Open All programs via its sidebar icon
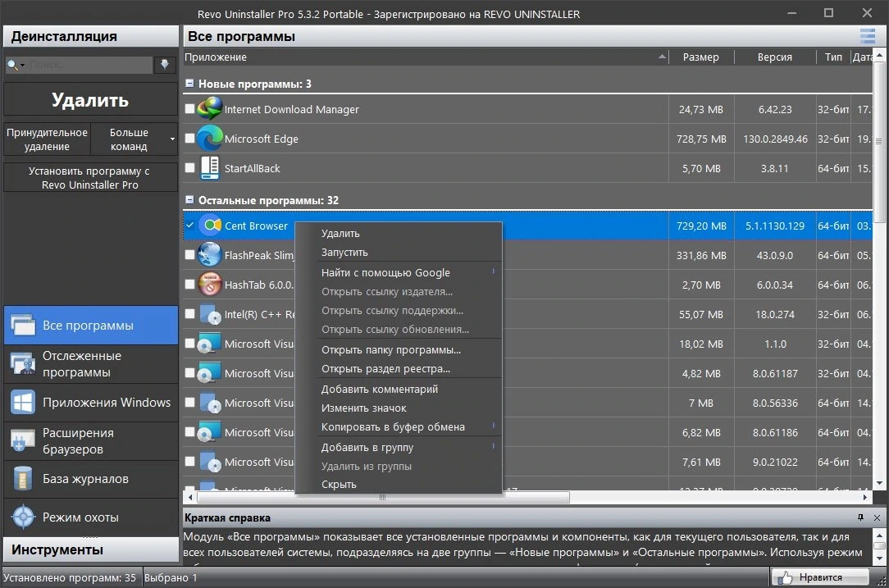The height and width of the screenshot is (588, 889). click(23, 326)
